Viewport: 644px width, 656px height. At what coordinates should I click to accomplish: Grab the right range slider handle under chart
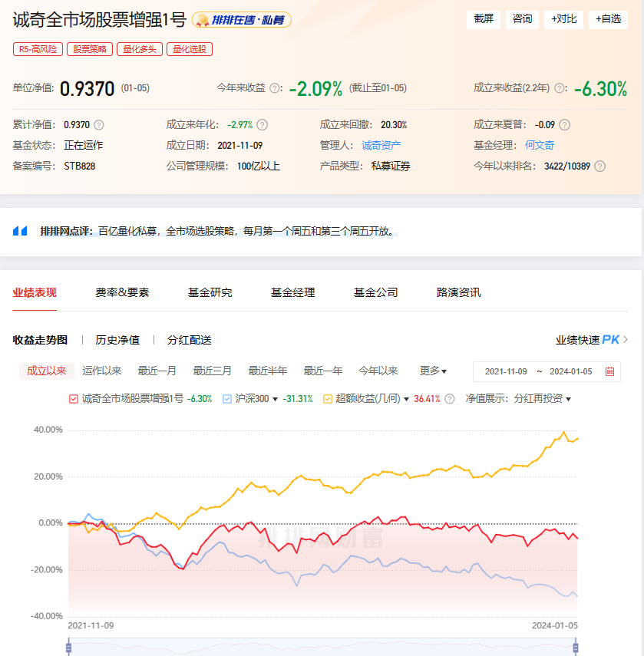click(576, 648)
